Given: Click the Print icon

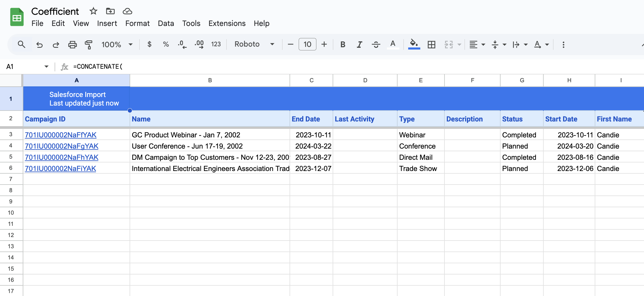Looking at the screenshot, I should point(72,45).
